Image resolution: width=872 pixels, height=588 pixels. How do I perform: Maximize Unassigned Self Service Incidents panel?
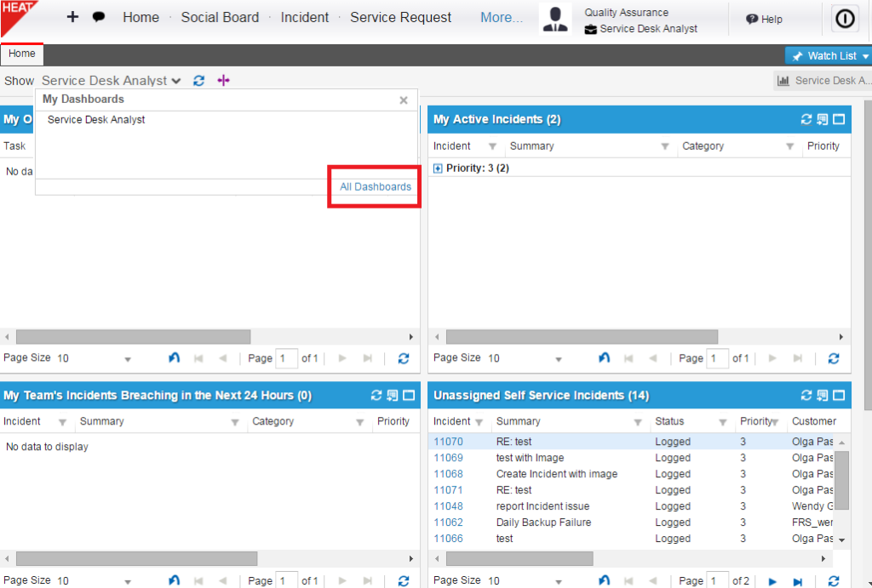click(x=839, y=396)
